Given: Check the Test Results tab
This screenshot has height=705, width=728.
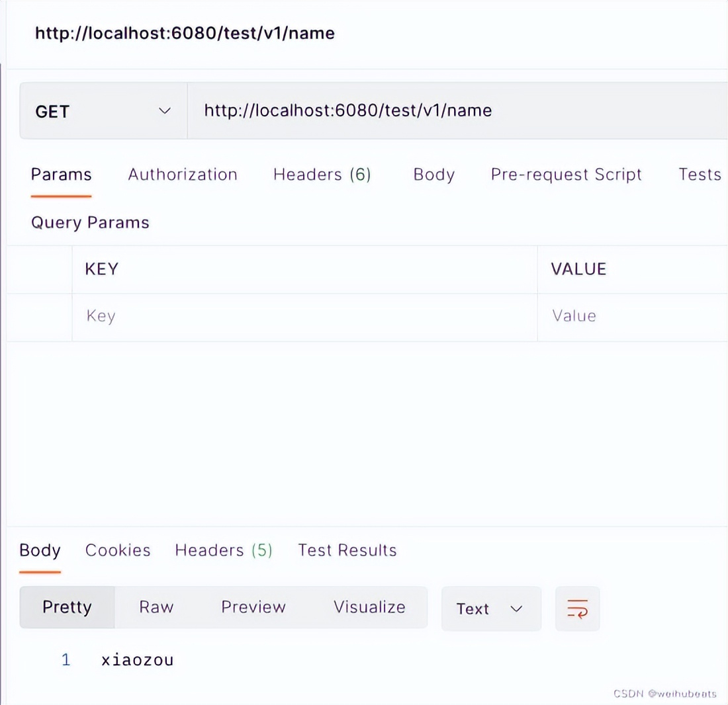Looking at the screenshot, I should pyautogui.click(x=347, y=550).
